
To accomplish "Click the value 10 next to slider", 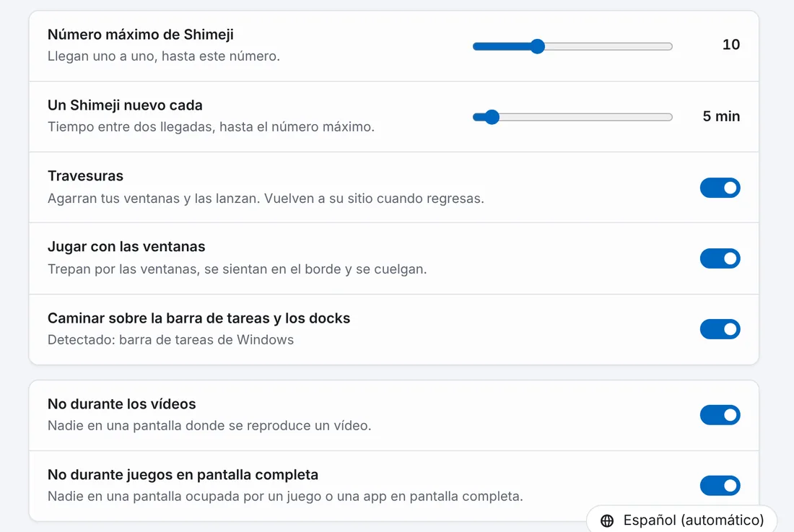I will 730,45.
